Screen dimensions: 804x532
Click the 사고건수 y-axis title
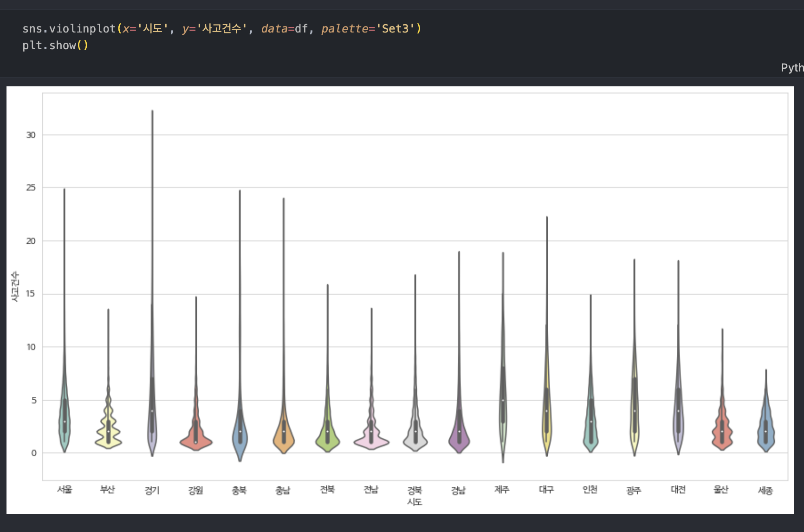15,286
